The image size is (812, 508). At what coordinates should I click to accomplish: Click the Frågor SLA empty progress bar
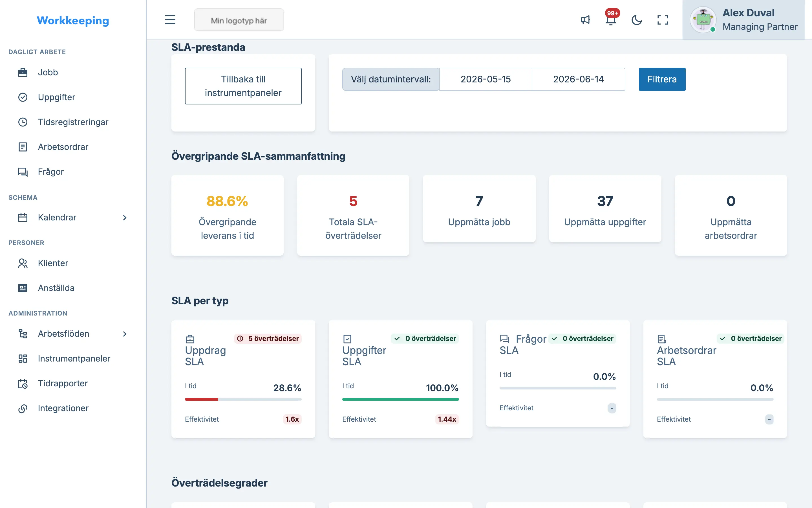pos(558,388)
